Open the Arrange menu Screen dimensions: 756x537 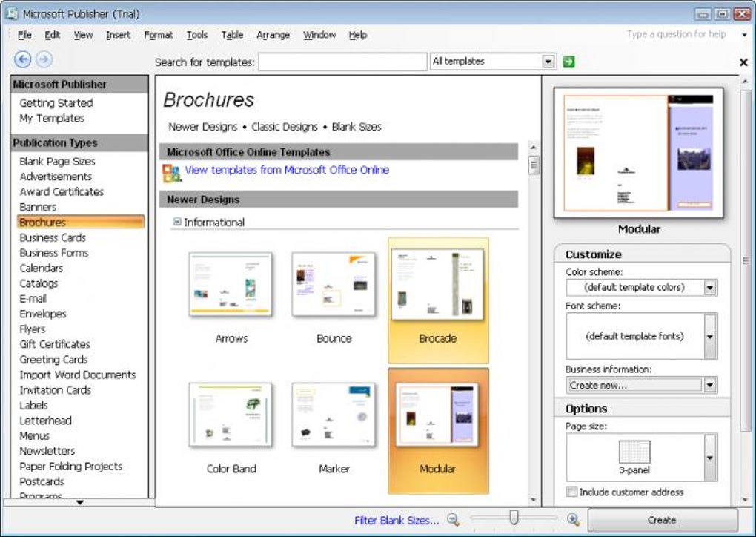click(273, 35)
